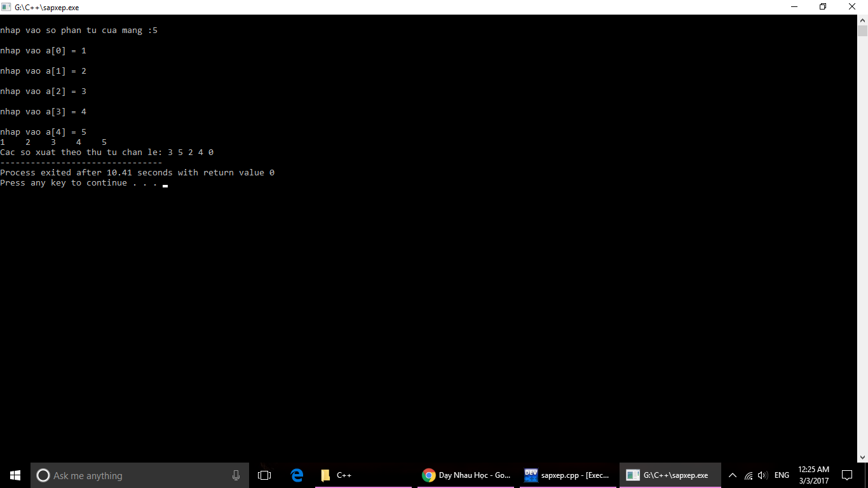
Task: Open the Windows Start menu
Action: [15, 475]
